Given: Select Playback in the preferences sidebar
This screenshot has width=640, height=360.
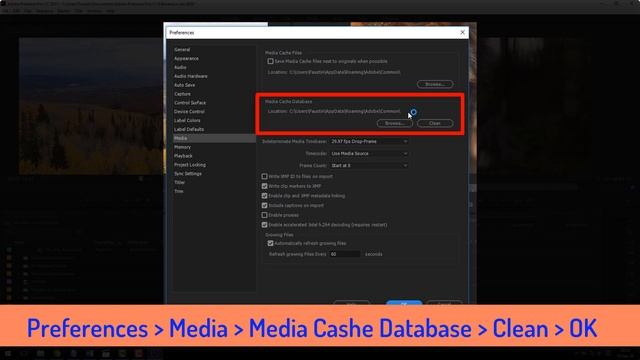Looking at the screenshot, I should tap(183, 156).
